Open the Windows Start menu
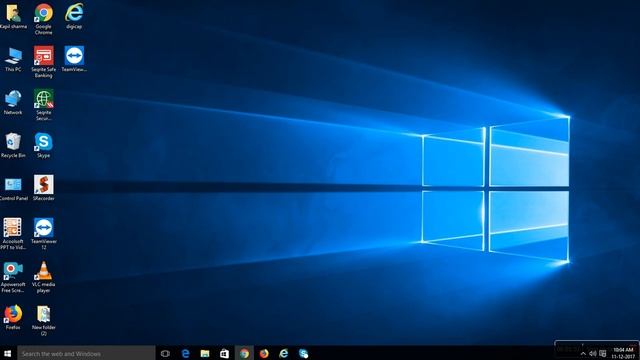640x360 pixels. coord(8,353)
